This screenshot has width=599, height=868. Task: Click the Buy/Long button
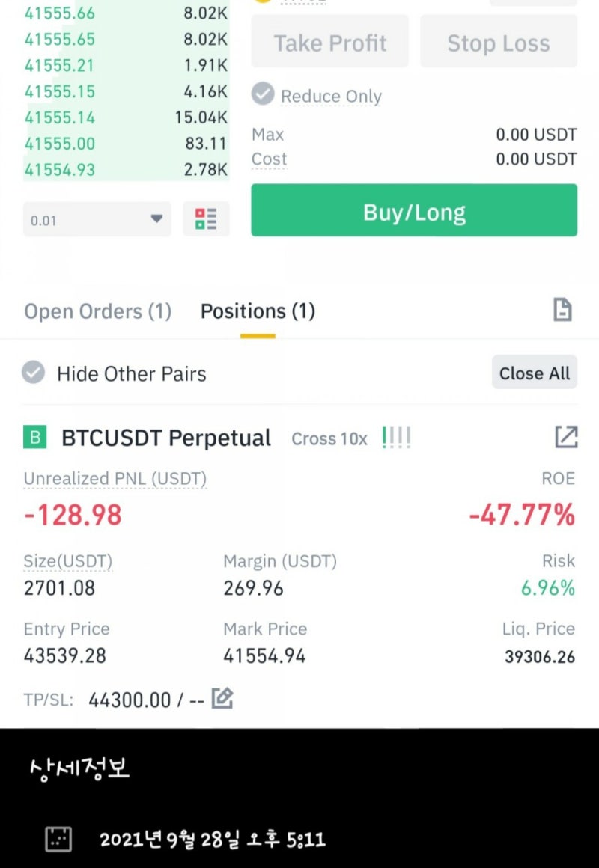414,210
